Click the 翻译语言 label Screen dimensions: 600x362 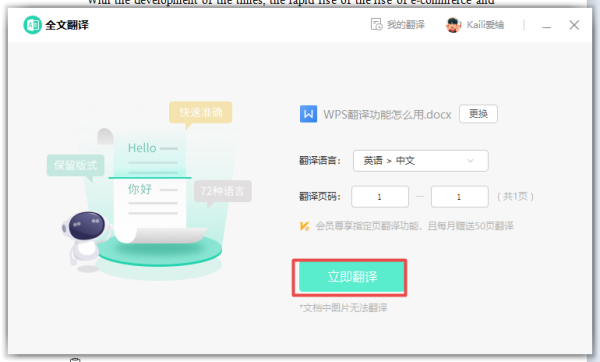click(320, 161)
